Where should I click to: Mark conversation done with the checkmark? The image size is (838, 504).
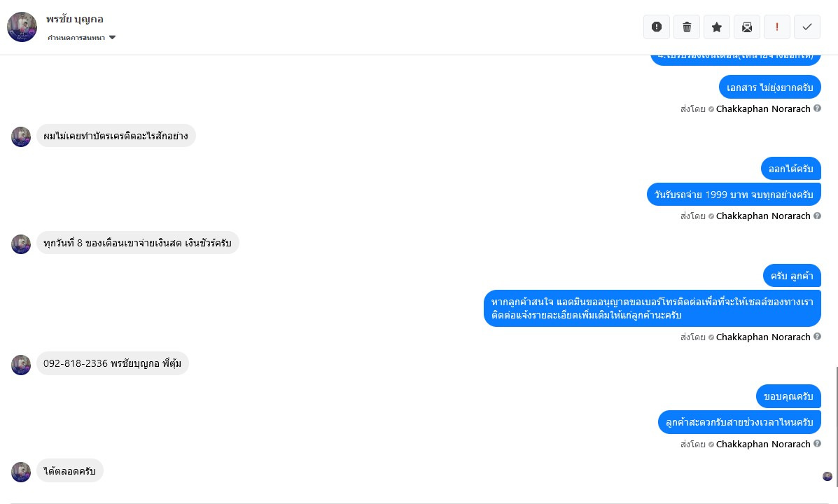[x=807, y=27]
